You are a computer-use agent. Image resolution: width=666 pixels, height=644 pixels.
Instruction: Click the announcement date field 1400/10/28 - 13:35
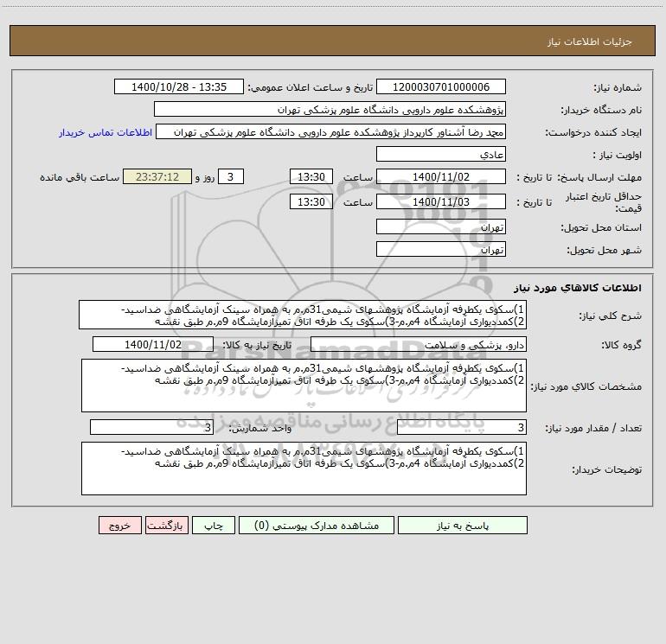179,86
